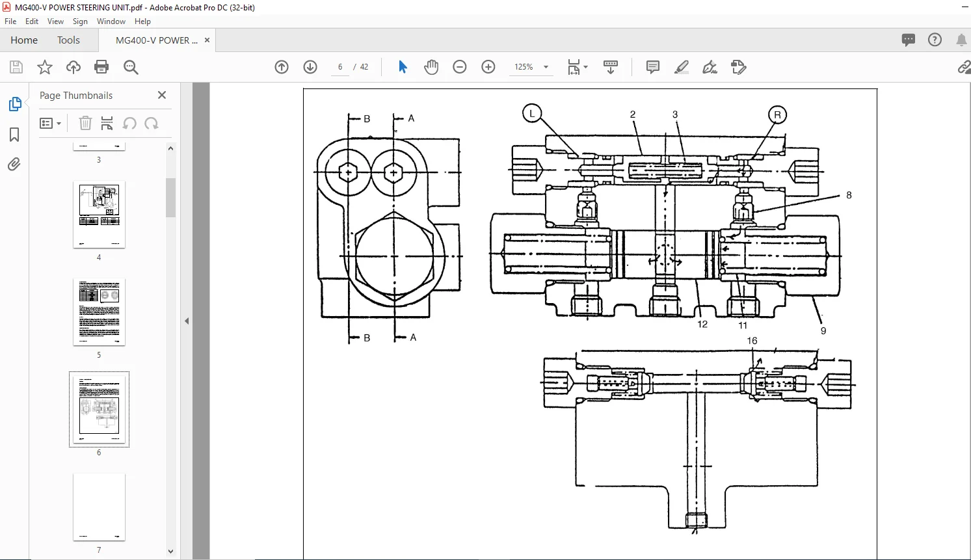971x560 pixels.
Task: Click the insert pages icon in the thumbnails panel
Action: pyautogui.click(x=107, y=123)
